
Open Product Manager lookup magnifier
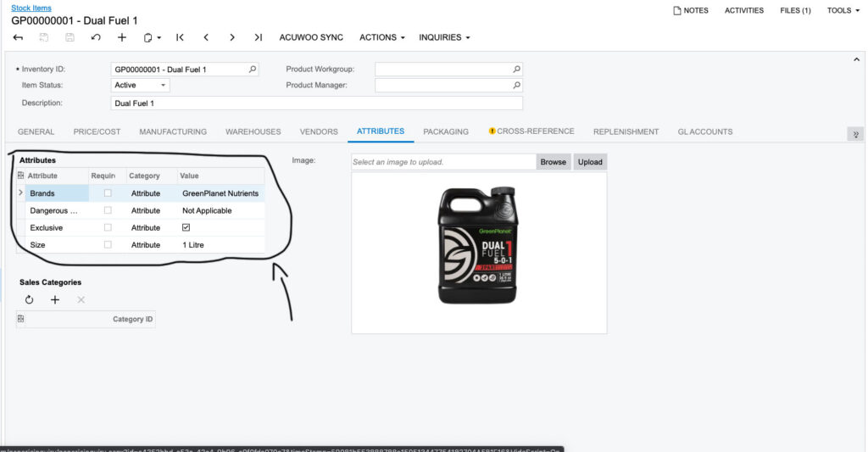click(516, 86)
